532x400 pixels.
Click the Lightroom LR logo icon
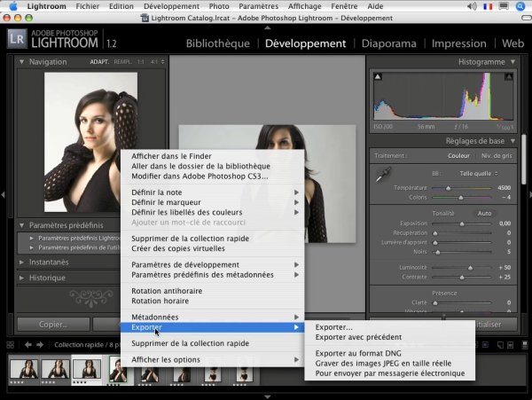pos(17,39)
